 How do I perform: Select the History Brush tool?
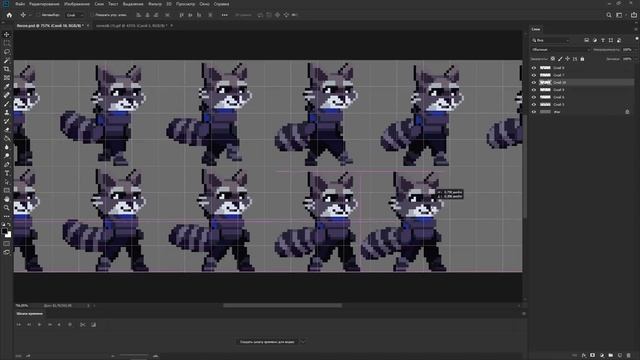click(7, 121)
